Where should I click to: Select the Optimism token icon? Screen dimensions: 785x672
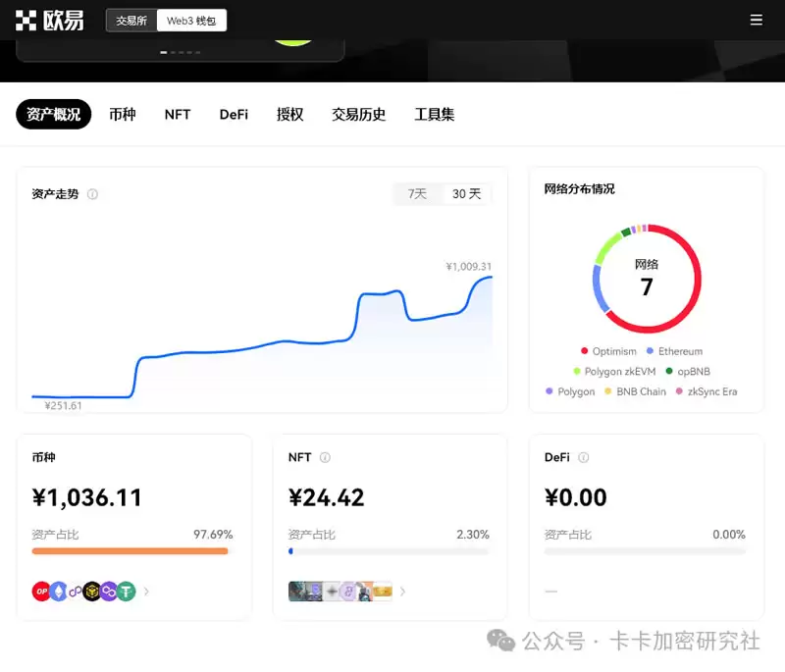click(41, 591)
